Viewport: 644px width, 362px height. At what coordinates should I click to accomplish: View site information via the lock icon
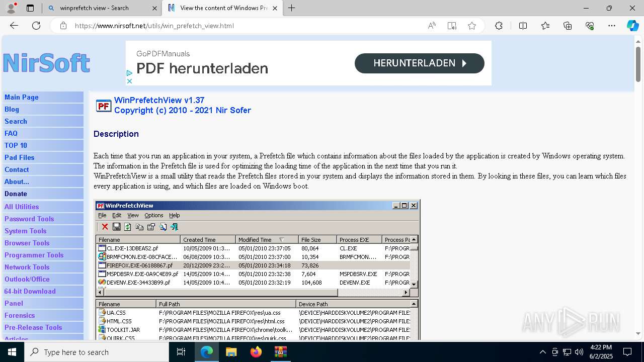(63, 26)
